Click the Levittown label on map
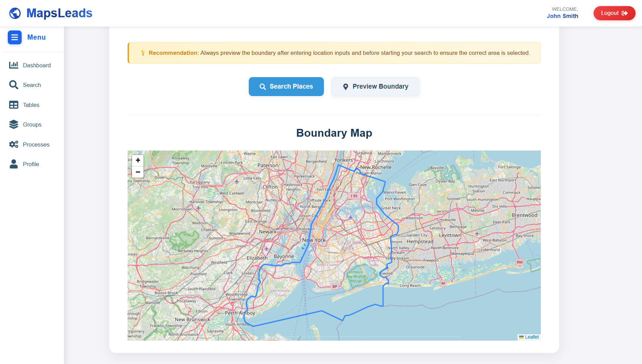 (x=450, y=235)
